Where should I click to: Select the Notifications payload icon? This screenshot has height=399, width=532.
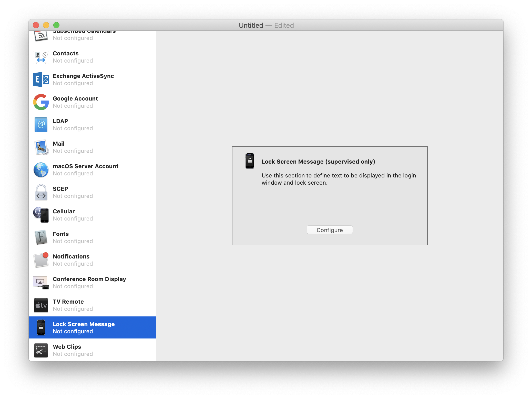40,260
